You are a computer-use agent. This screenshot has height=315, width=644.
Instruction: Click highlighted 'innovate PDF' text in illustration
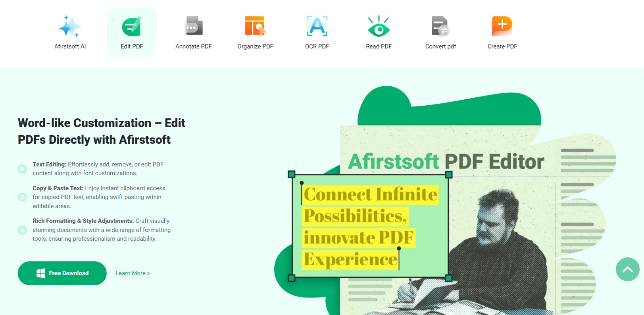[x=359, y=238]
